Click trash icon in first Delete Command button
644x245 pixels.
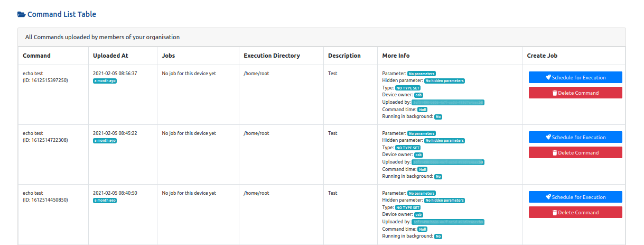click(x=555, y=93)
